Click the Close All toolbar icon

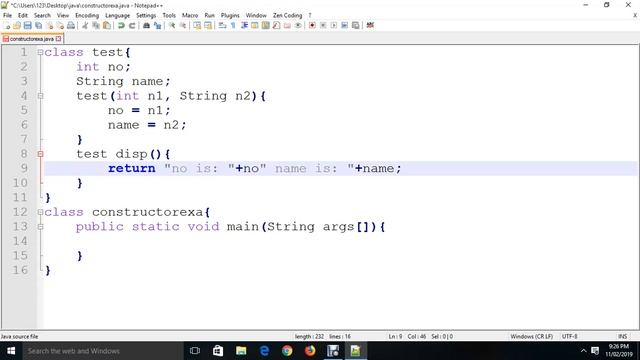click(x=60, y=25)
